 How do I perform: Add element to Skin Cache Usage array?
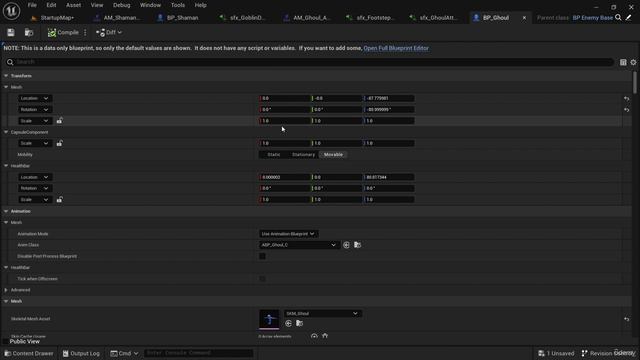[314, 336]
